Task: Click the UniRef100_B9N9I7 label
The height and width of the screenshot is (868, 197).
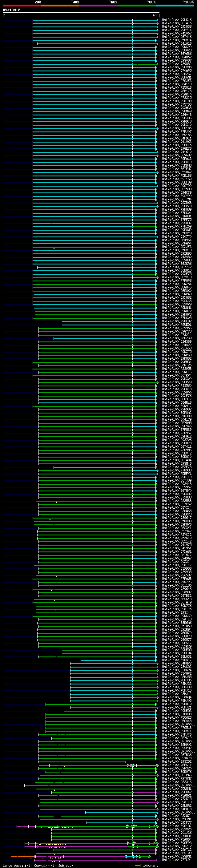Action: pyautogui.click(x=177, y=406)
